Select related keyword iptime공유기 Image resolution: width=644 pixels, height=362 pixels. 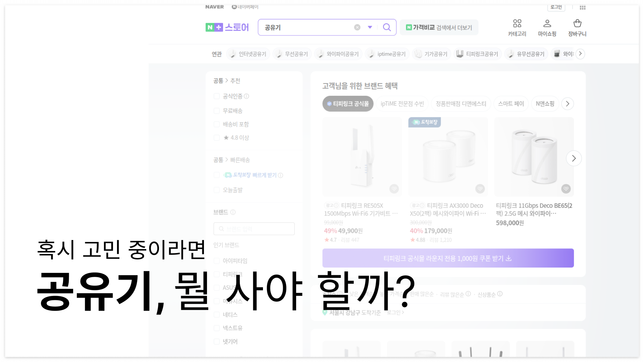387,54
